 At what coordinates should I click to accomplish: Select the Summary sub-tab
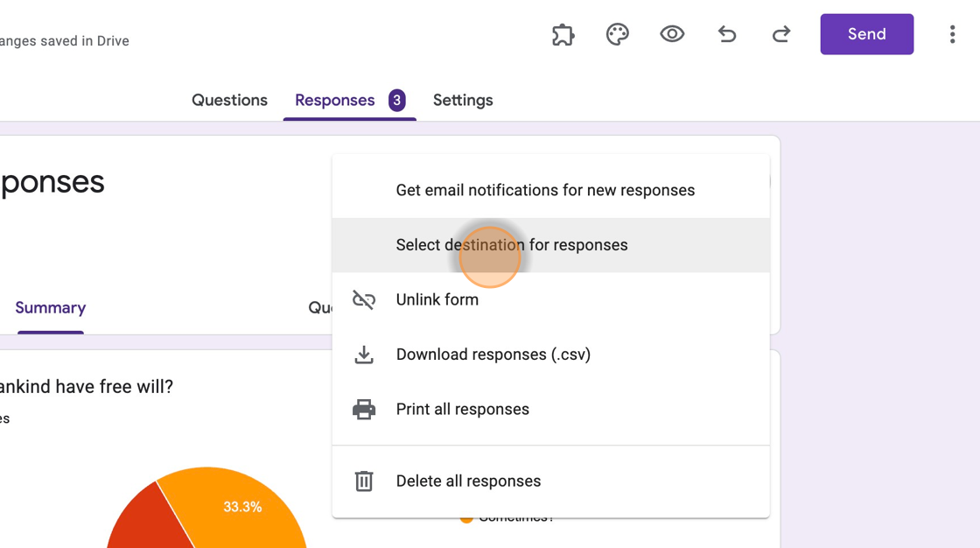(51, 308)
